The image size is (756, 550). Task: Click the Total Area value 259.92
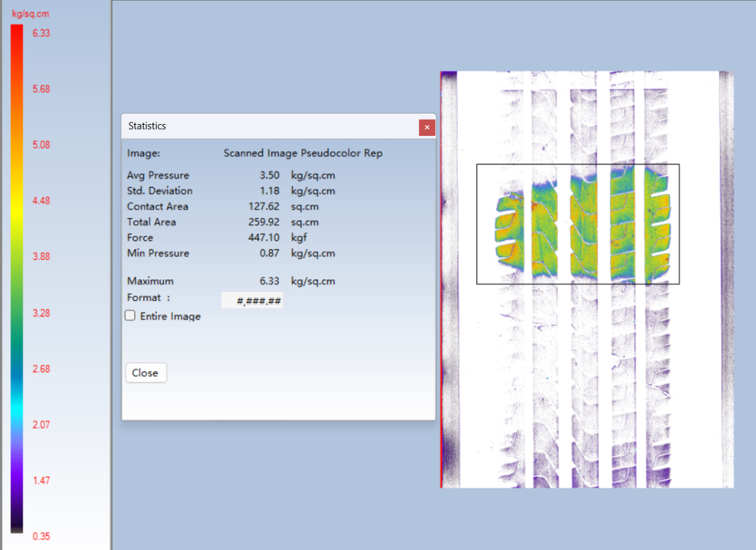(265, 222)
